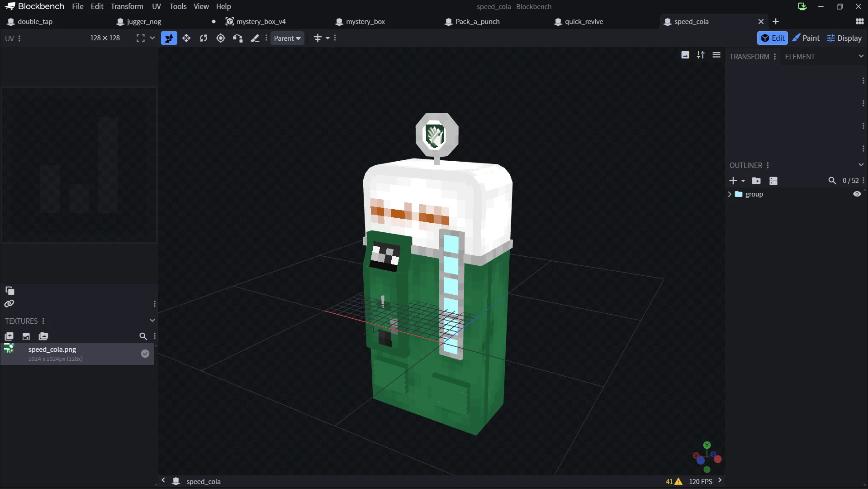Select the Pivot tool
Viewport: 868px width, 489px height.
tap(221, 38)
